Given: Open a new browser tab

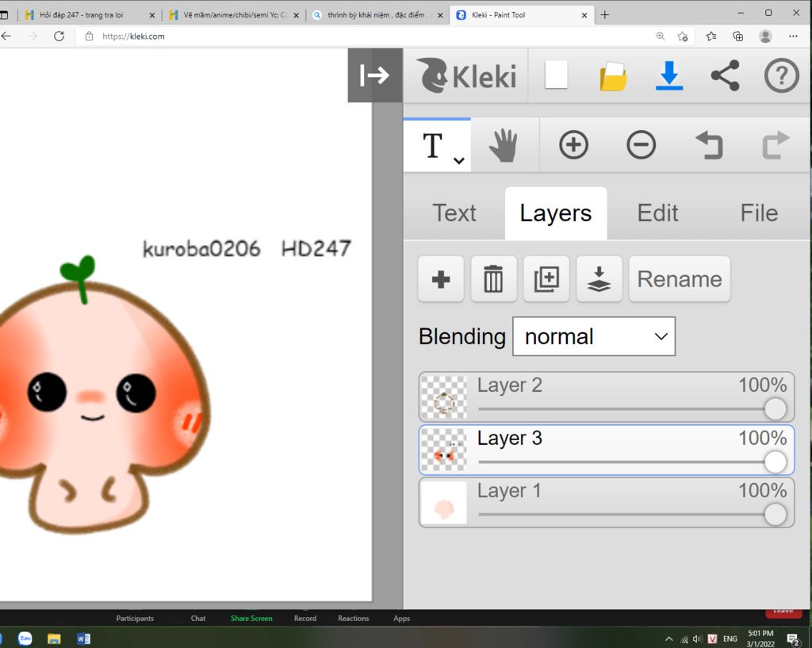Looking at the screenshot, I should pos(604,15).
